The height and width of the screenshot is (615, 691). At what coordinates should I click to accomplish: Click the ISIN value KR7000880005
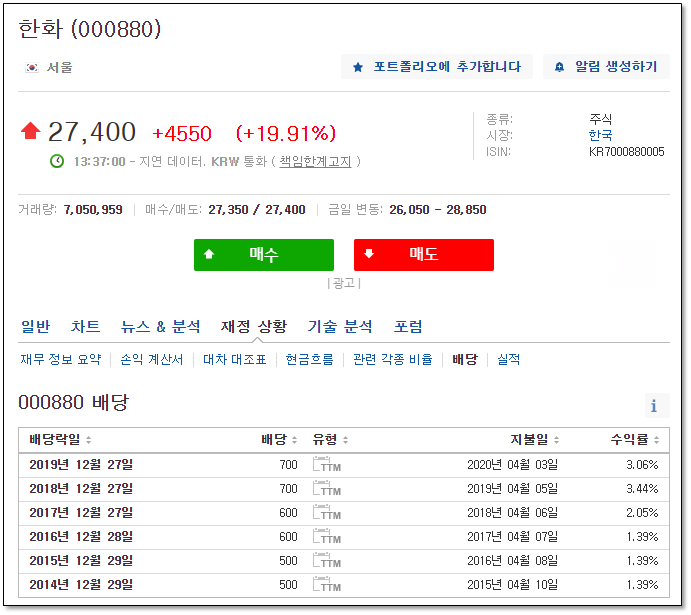tap(626, 152)
